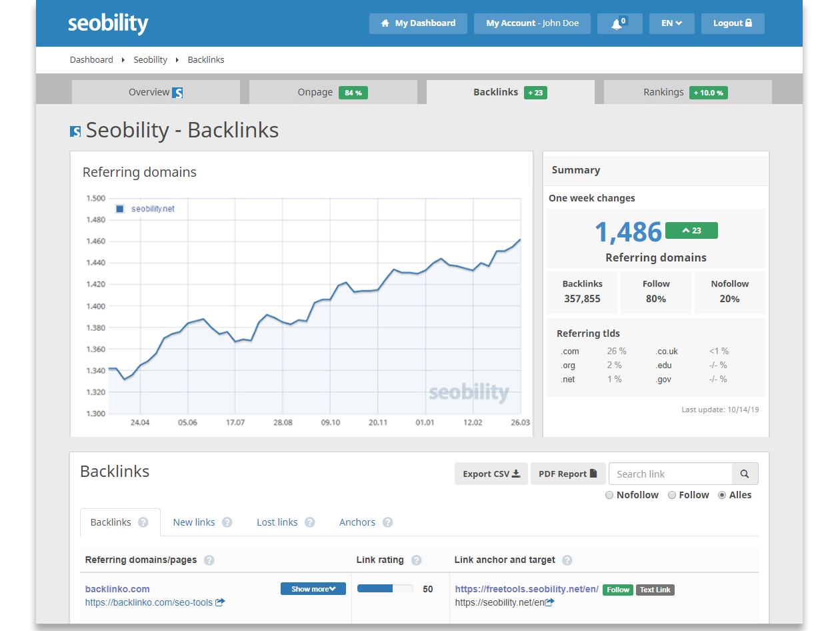
Task: Open My Account - John Doe menu
Action: [533, 23]
